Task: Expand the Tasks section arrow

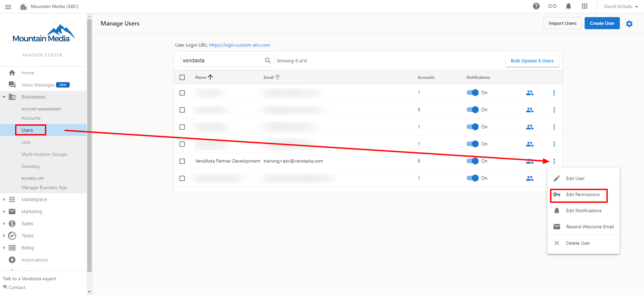Action: (4, 236)
